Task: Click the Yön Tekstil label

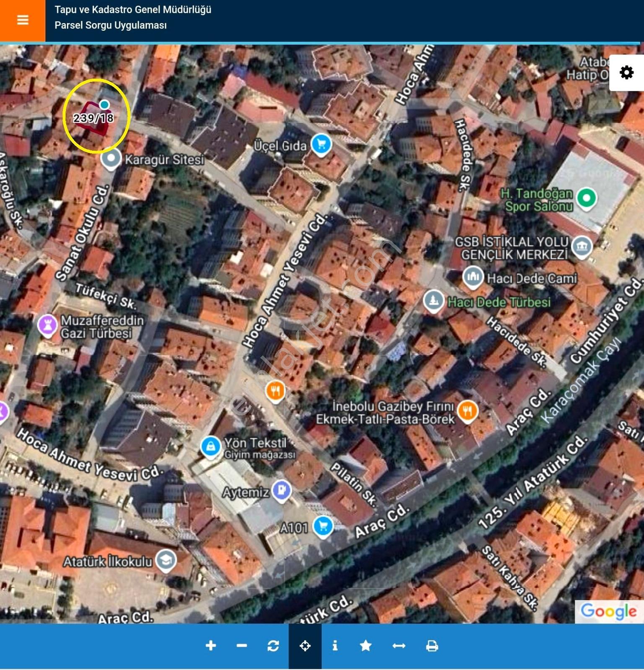Action: point(255,443)
